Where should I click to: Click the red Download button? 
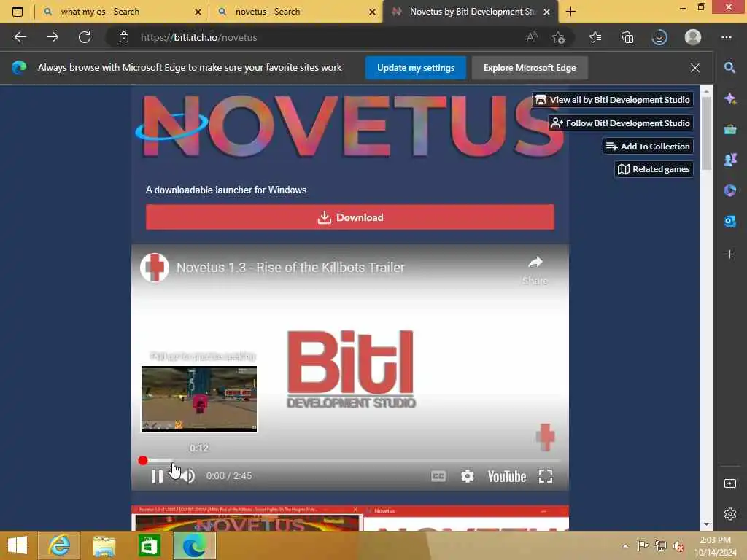(349, 217)
